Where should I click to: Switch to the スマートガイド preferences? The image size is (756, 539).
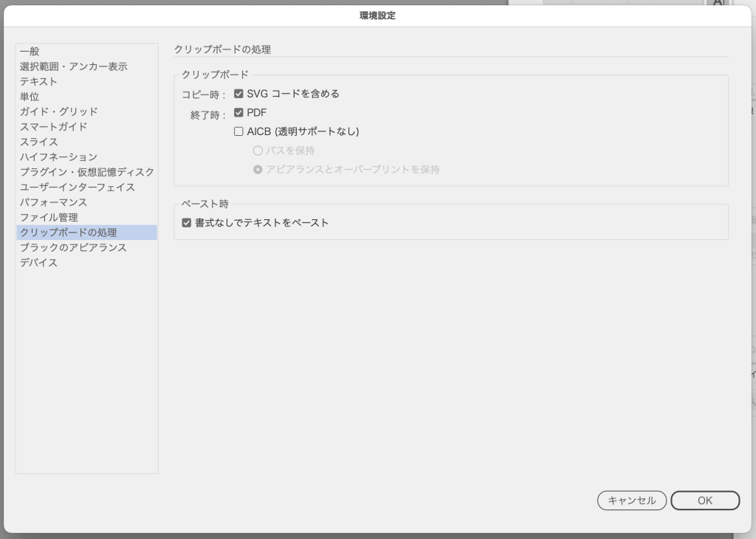tap(53, 127)
